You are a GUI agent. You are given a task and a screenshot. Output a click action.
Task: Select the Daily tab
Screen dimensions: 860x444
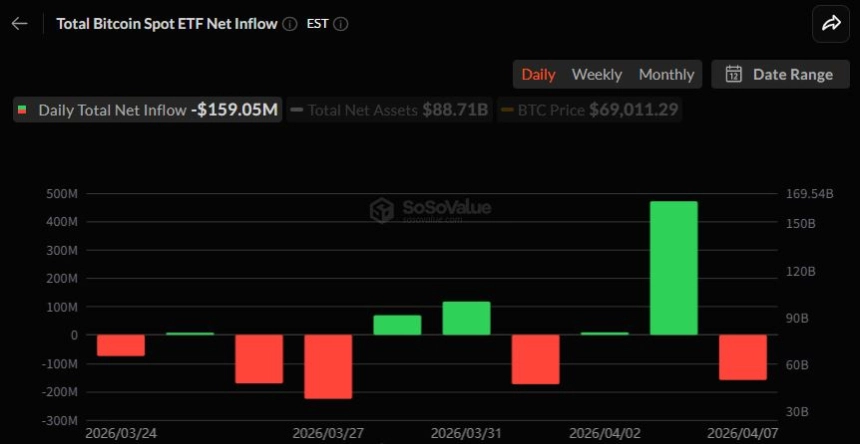pos(538,74)
